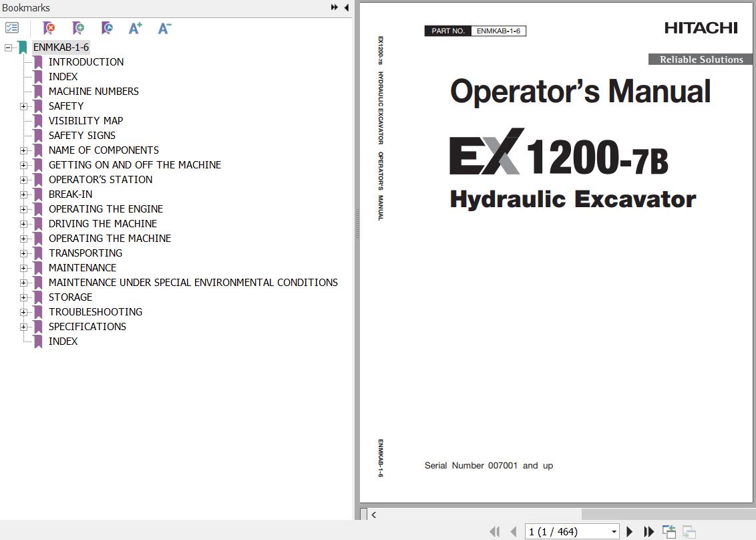Expand MAINTENANCE UNDER SPECIAL ENVIRONMENTAL CONDITIONS node
756x540 pixels.
[23, 283]
